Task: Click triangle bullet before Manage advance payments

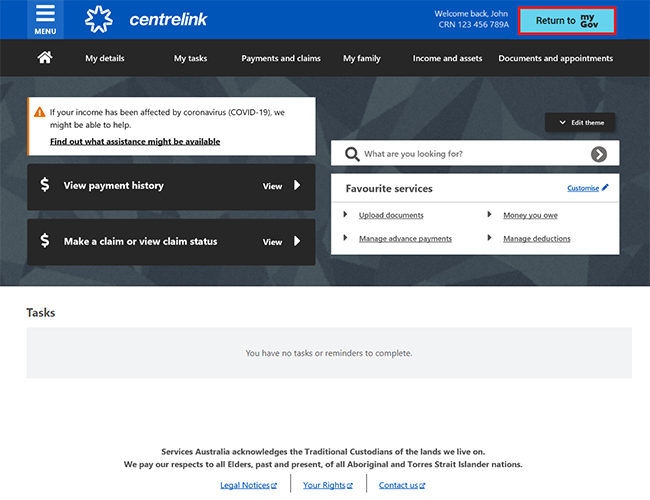Action: point(345,238)
